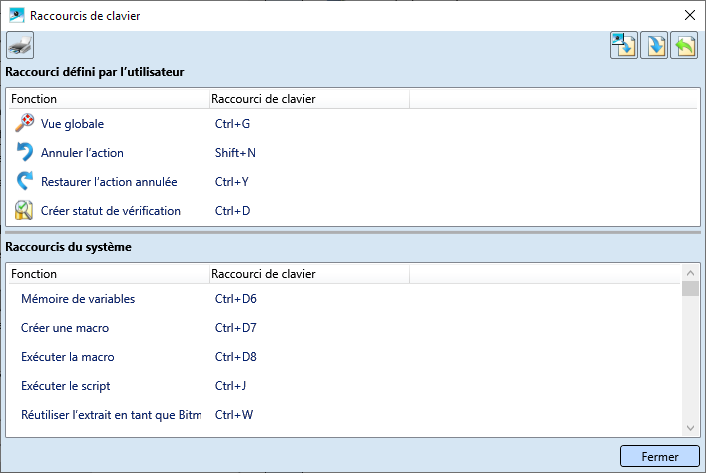
Task: Click the green arrow reset icon
Action: [x=684, y=46]
